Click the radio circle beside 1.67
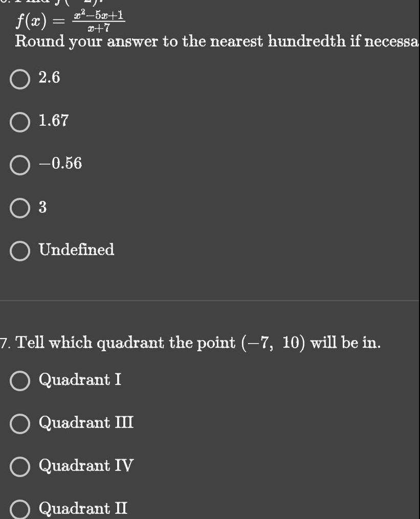Viewport: 420px width, 519px height. (x=20, y=122)
